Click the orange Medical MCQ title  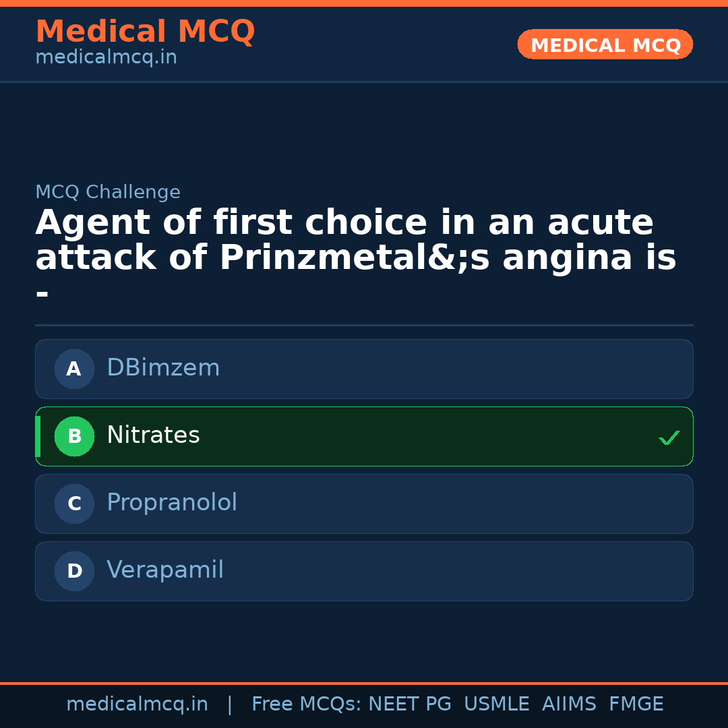[x=145, y=32]
